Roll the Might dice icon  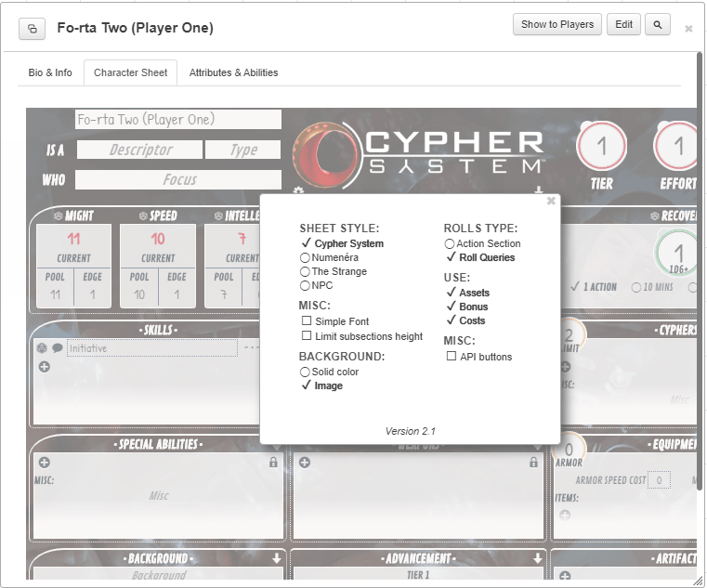click(x=57, y=216)
